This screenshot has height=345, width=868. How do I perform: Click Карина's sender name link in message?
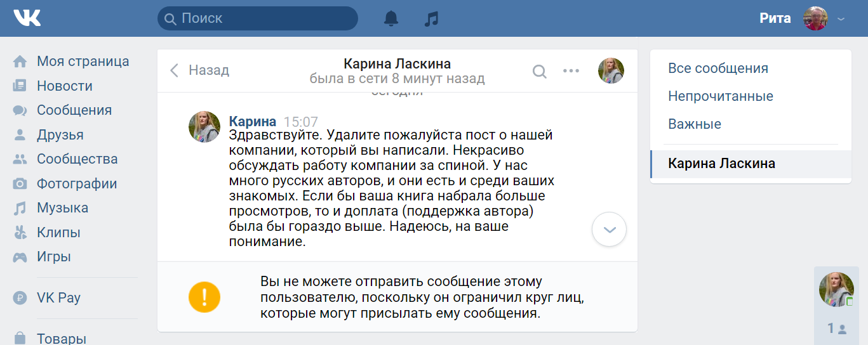coord(252,122)
